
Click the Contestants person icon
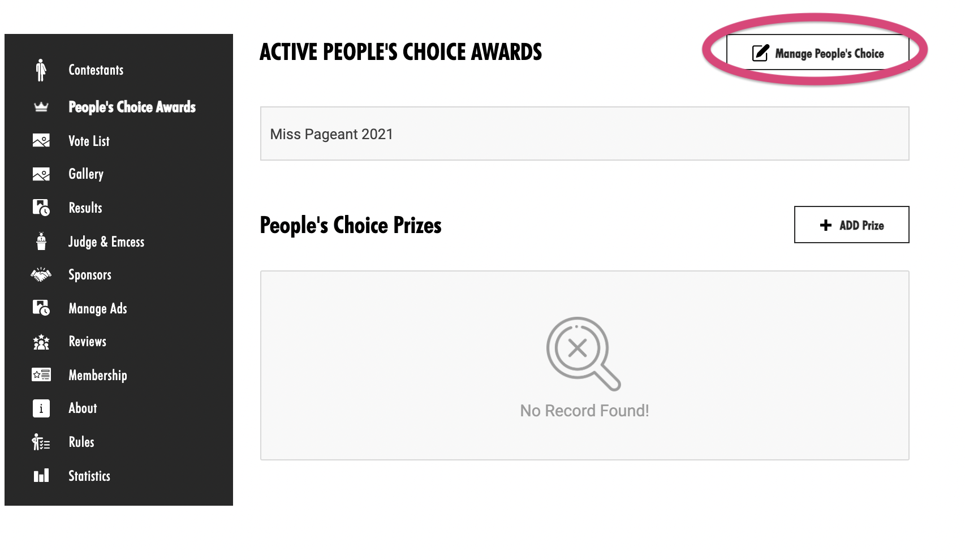pos(41,70)
